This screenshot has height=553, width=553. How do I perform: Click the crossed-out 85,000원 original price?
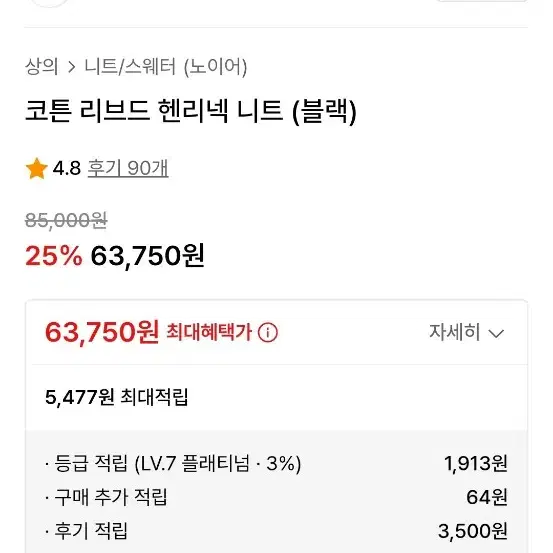pos(66,221)
